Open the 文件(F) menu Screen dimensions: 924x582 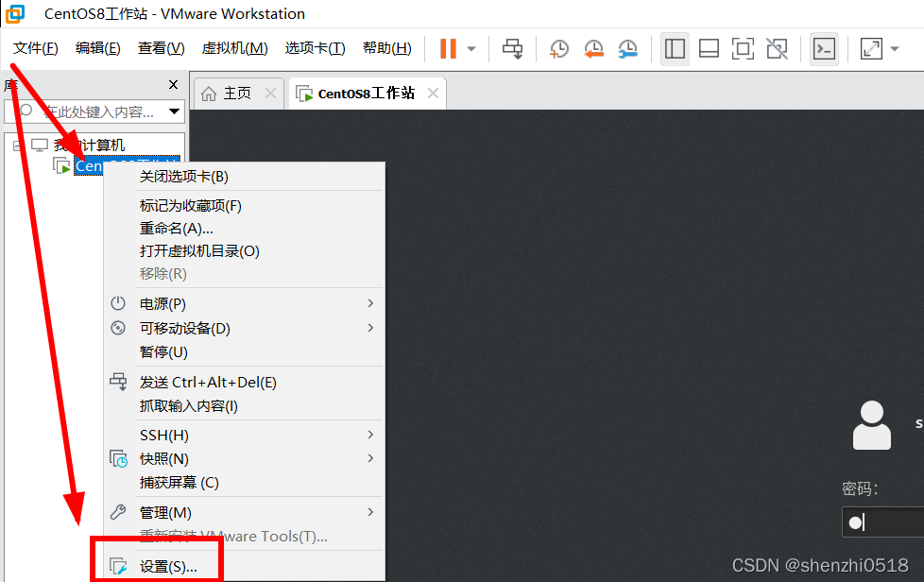click(35, 48)
